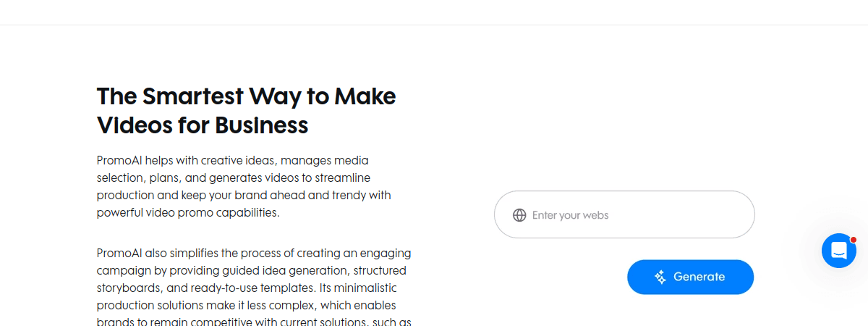Viewport: 868px width, 326px height.
Task: Click the heading line "The Smartest Way to Make"
Action: (246, 96)
